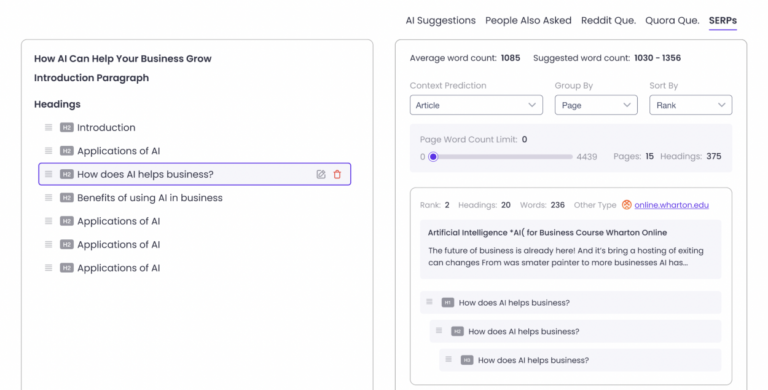Open the Quora Que. tab
Viewport: 768px width, 390px height.
tap(672, 21)
